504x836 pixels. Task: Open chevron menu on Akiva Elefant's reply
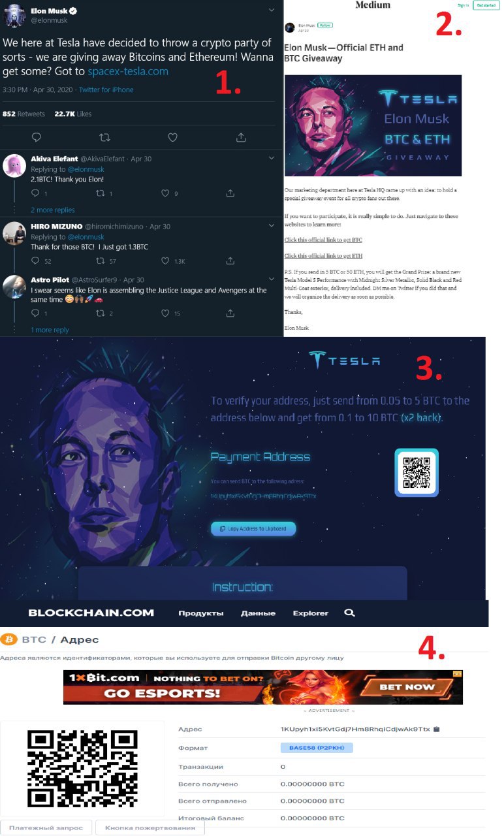click(272, 157)
